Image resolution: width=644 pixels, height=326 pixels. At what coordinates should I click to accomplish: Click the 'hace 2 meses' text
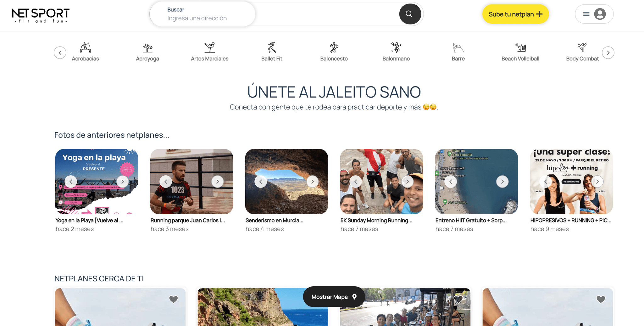(x=75, y=229)
